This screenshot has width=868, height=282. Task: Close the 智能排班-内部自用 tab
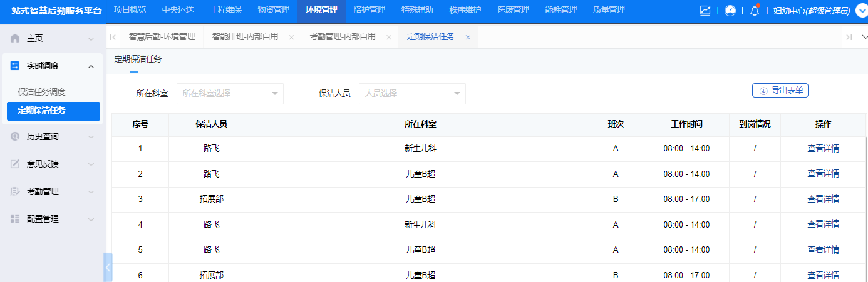291,38
